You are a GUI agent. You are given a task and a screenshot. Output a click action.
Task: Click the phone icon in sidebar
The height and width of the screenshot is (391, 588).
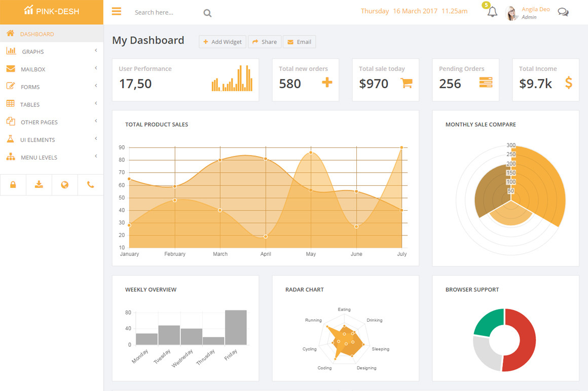[x=91, y=185]
